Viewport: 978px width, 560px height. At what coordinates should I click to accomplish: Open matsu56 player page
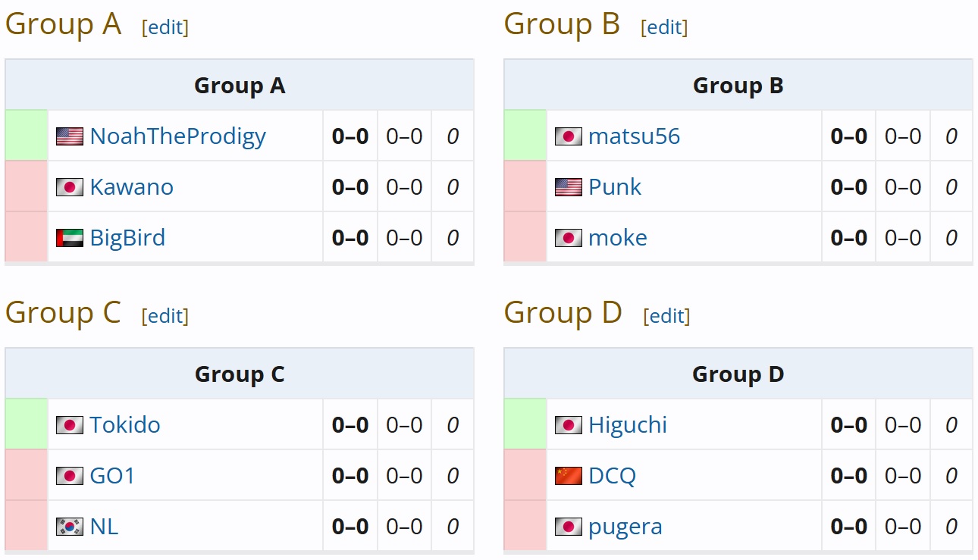[x=635, y=136]
